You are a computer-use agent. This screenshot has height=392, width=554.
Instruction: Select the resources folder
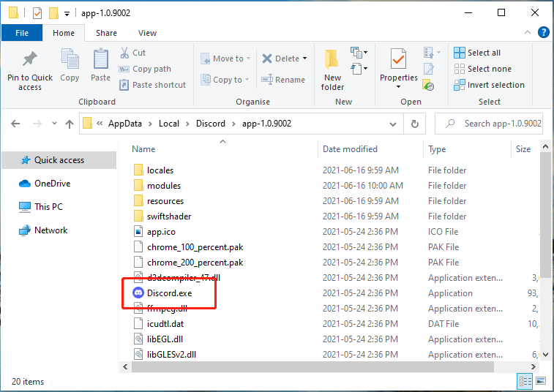[x=165, y=201]
